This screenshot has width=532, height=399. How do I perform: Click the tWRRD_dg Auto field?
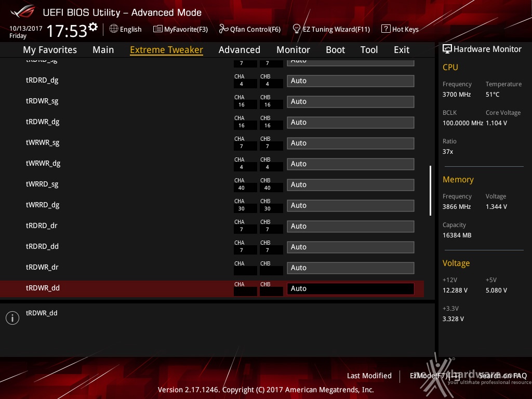[x=351, y=205]
